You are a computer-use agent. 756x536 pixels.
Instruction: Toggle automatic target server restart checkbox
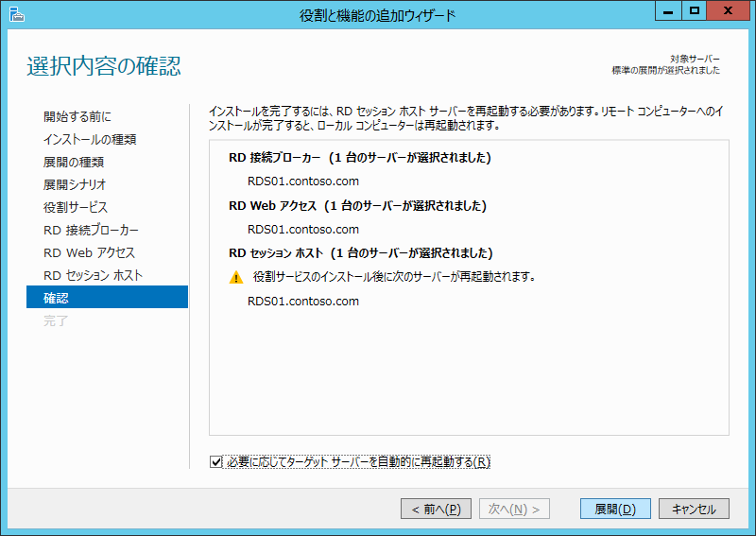pyautogui.click(x=216, y=462)
